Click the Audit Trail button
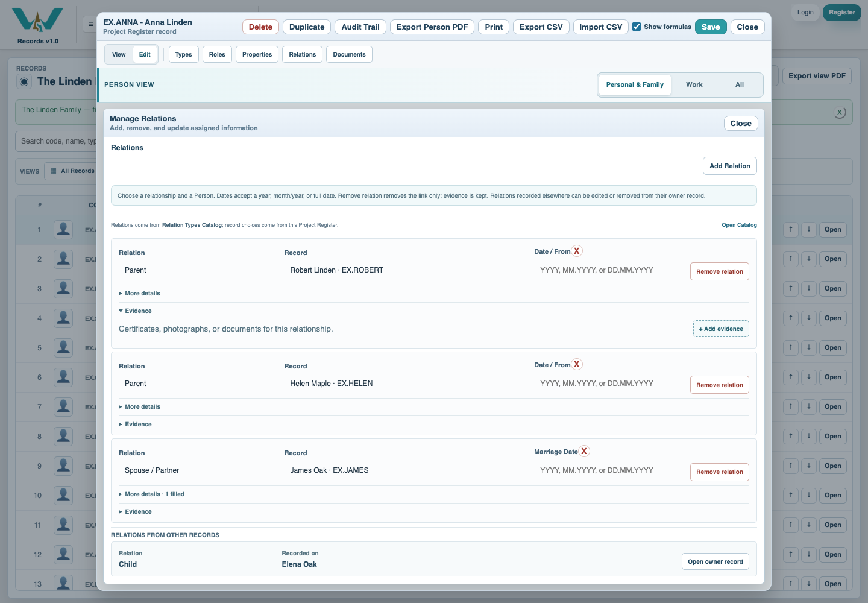This screenshot has height=603, width=868. click(x=360, y=27)
